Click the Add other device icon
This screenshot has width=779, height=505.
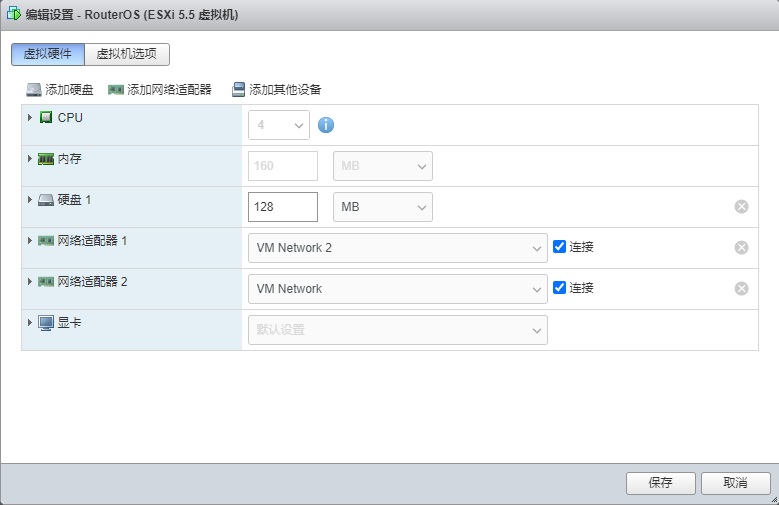point(238,90)
